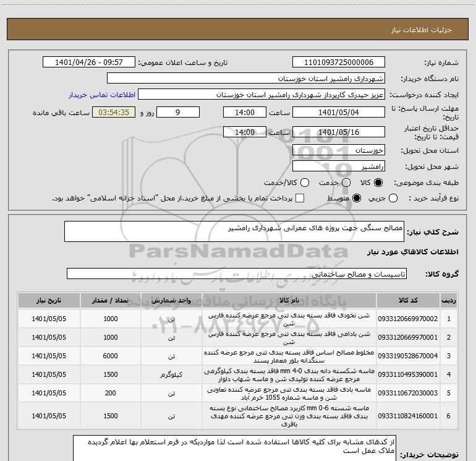Screen dimensions: 476x461
Task: Click the واحد شمارش column header
Action: (171, 300)
